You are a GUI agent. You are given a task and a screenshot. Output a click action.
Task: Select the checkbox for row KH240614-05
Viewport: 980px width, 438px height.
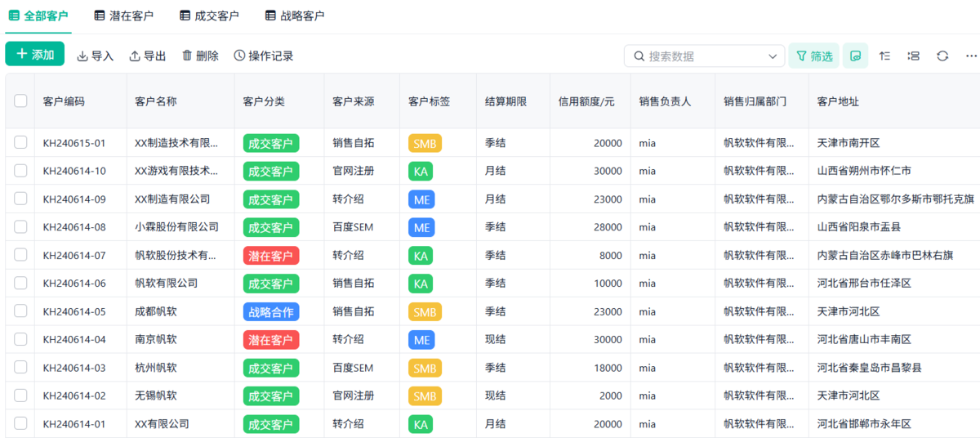[x=20, y=311]
